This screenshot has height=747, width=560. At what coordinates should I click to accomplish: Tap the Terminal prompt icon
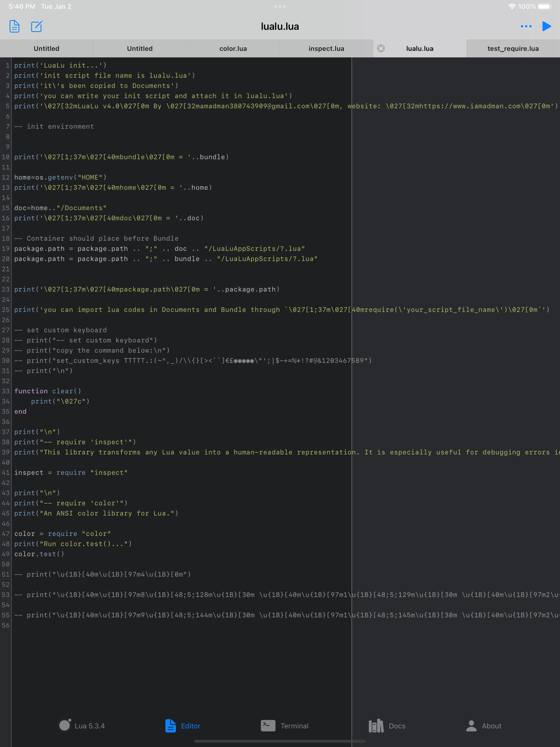coord(268,725)
